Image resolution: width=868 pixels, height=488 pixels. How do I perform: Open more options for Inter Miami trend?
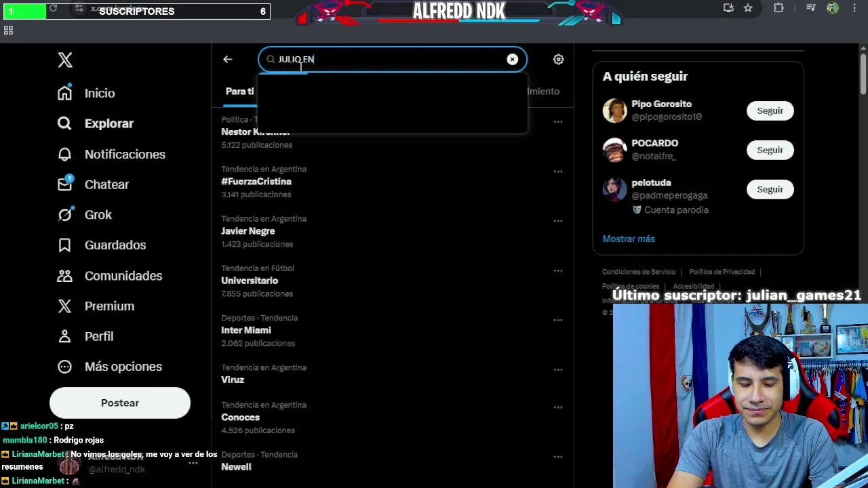coord(557,320)
